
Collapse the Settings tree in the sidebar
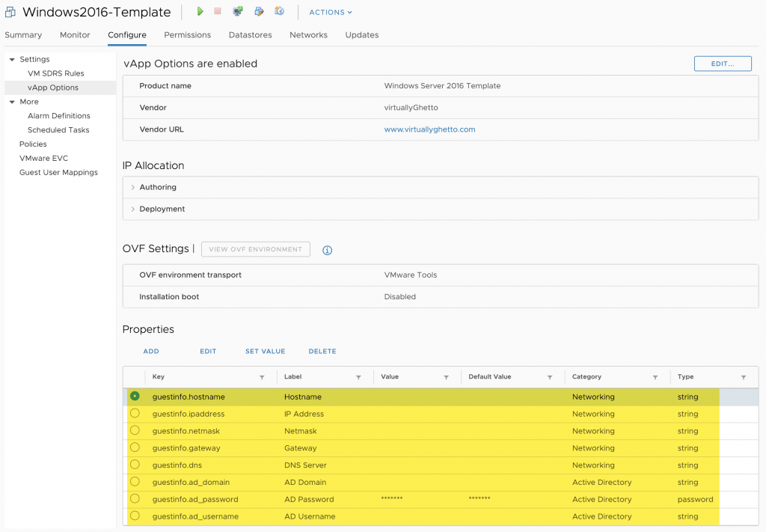click(x=12, y=59)
